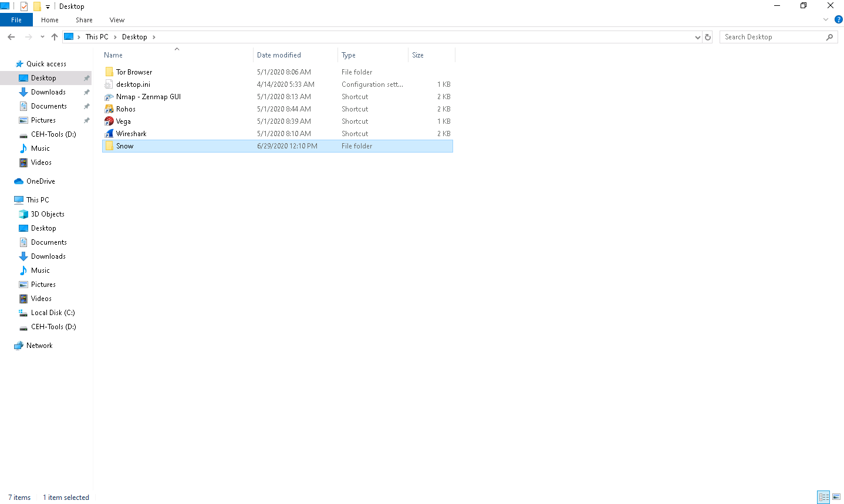The height and width of the screenshot is (504, 844).
Task: Open Downloads under This PC
Action: 48,256
